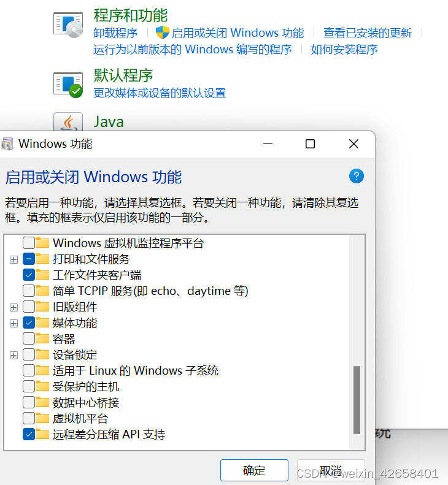
Task: Open the 查看已安装的更新 link
Action: tap(368, 32)
